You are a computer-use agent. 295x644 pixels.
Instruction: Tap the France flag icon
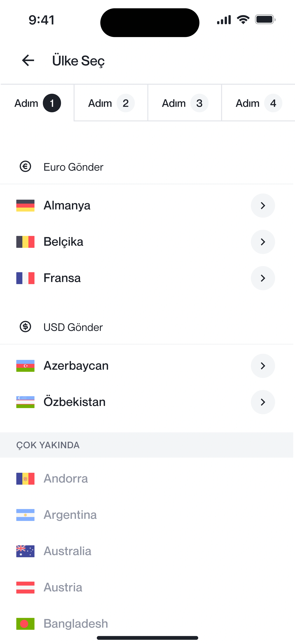pos(25,278)
